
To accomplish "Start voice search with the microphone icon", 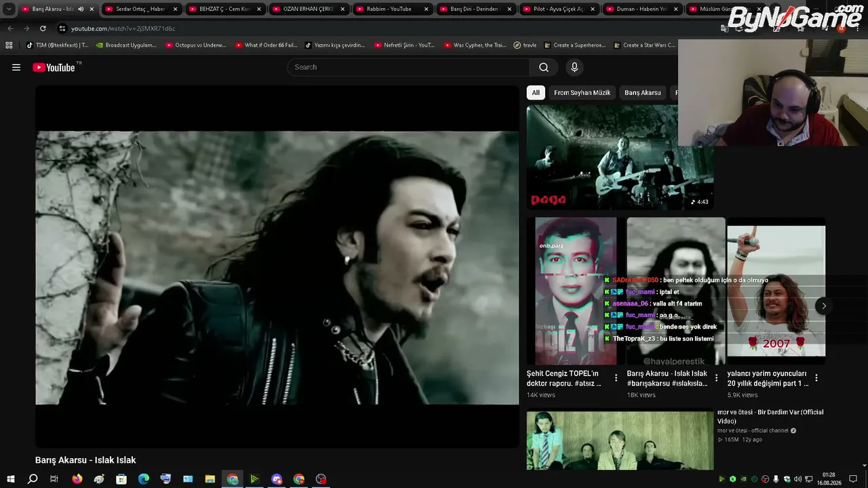I will point(574,67).
